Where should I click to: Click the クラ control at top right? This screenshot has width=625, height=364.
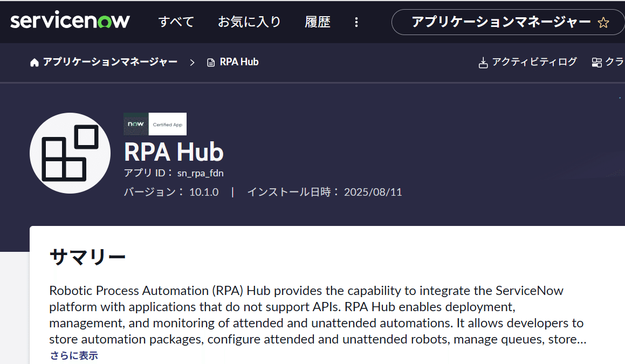tap(615, 62)
